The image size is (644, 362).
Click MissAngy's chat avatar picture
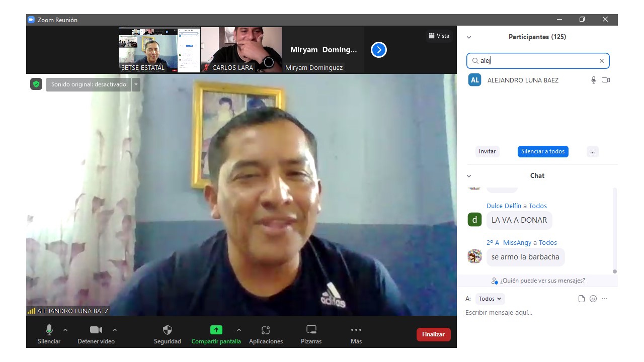coord(474,256)
